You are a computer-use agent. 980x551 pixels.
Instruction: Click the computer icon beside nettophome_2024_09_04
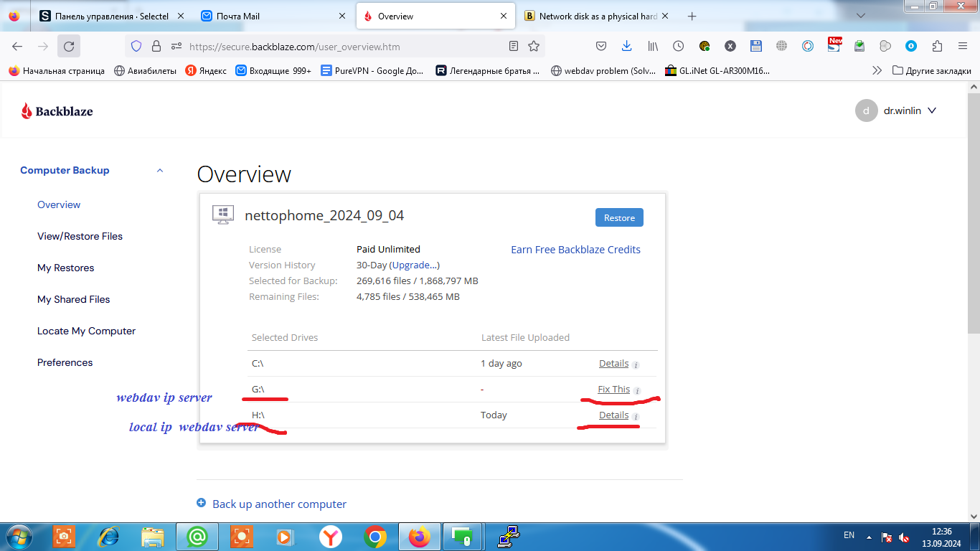tap(222, 215)
